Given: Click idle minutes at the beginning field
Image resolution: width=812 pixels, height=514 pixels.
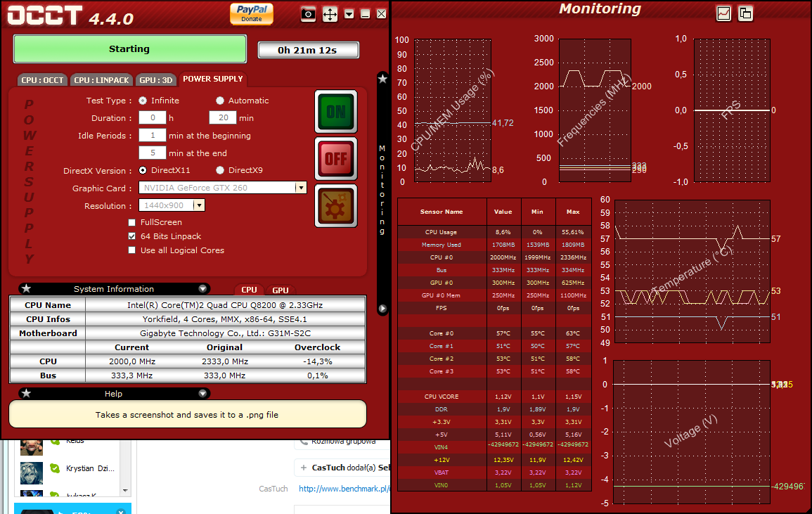Looking at the screenshot, I should [153, 135].
